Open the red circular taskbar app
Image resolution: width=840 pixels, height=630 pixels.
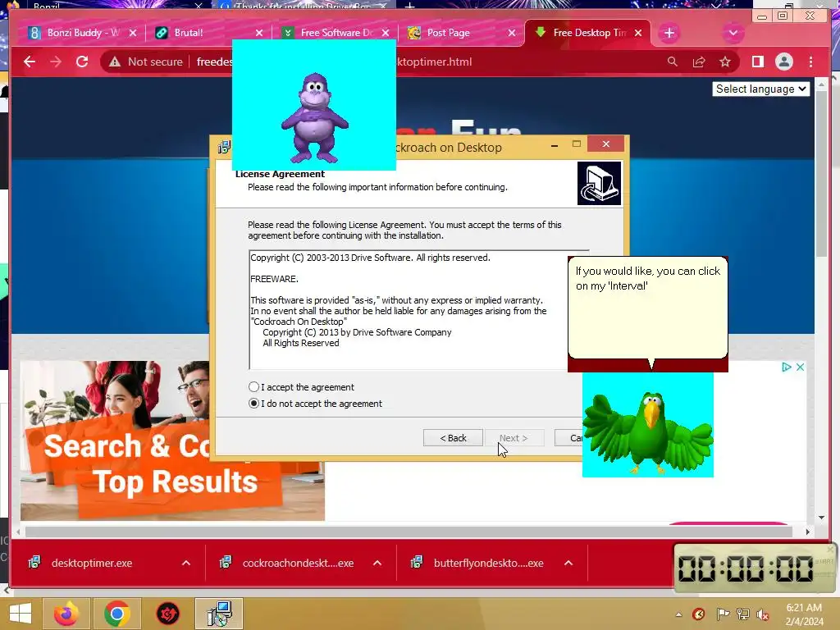pos(167,614)
